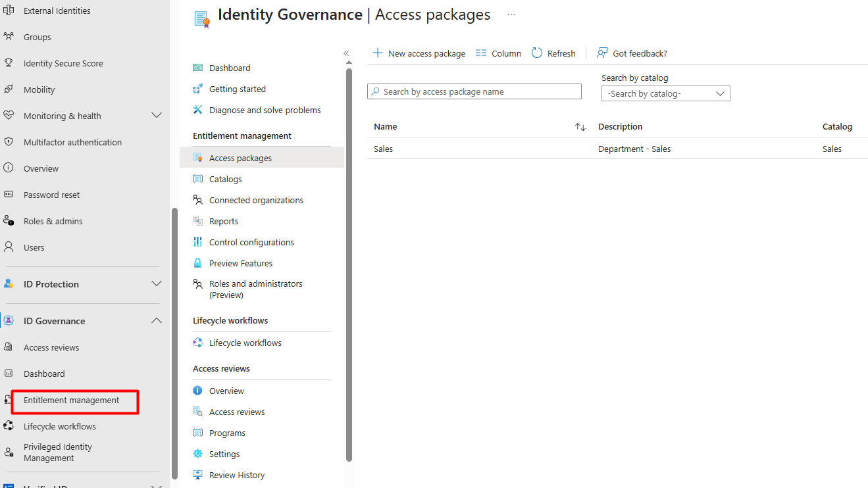Click the Privileged Identity Management icon
The image size is (868, 488).
pos(9,452)
